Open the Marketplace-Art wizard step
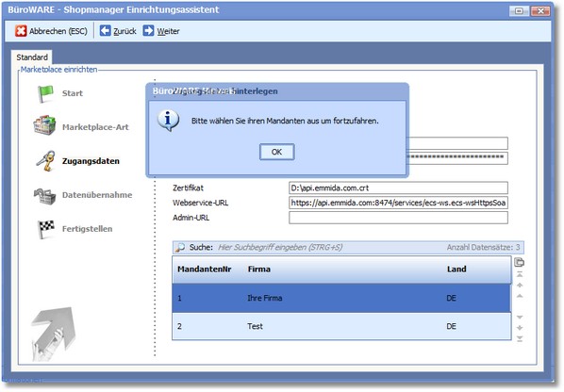 point(95,127)
